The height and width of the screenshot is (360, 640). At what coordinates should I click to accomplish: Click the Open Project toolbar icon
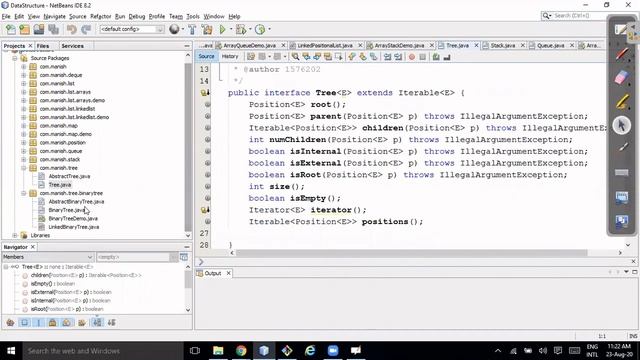(x=39, y=29)
